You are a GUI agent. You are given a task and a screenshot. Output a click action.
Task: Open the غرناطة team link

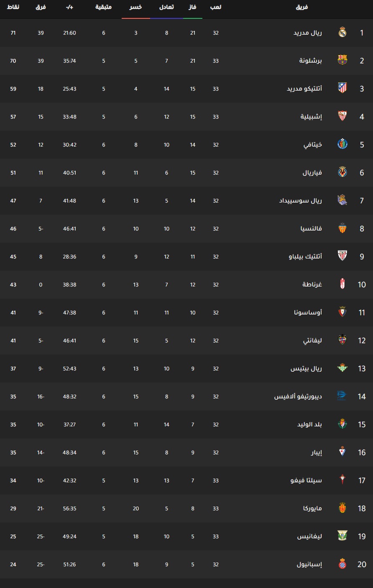(x=312, y=284)
